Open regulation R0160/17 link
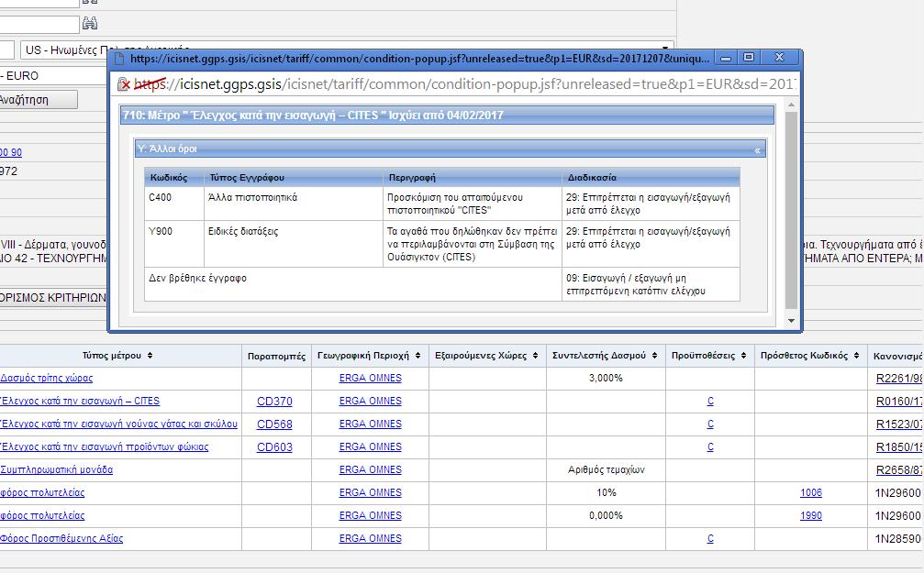Image resolution: width=924 pixels, height=573 pixels. click(900, 402)
